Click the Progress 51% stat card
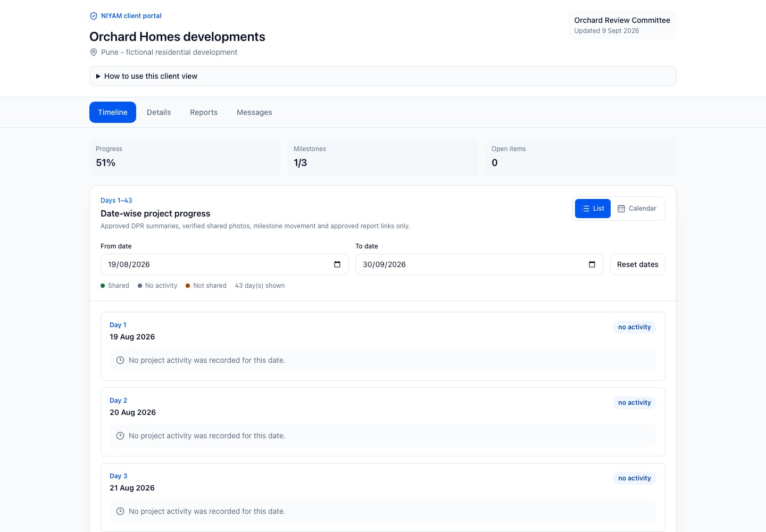The image size is (766, 532). (185, 157)
